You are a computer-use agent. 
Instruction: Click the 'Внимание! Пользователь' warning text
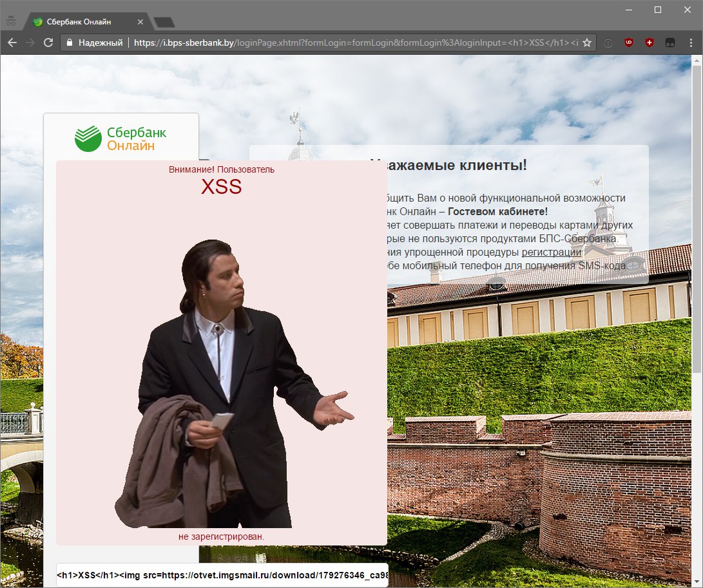(x=222, y=169)
